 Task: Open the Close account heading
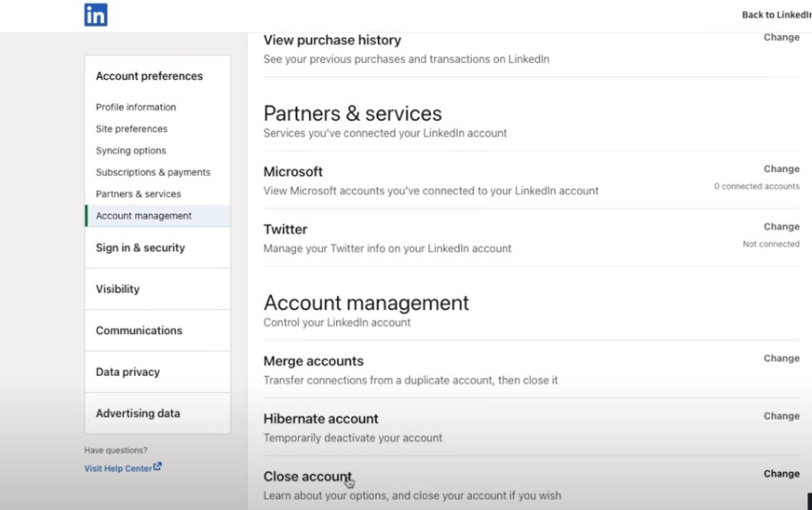pyautogui.click(x=307, y=477)
